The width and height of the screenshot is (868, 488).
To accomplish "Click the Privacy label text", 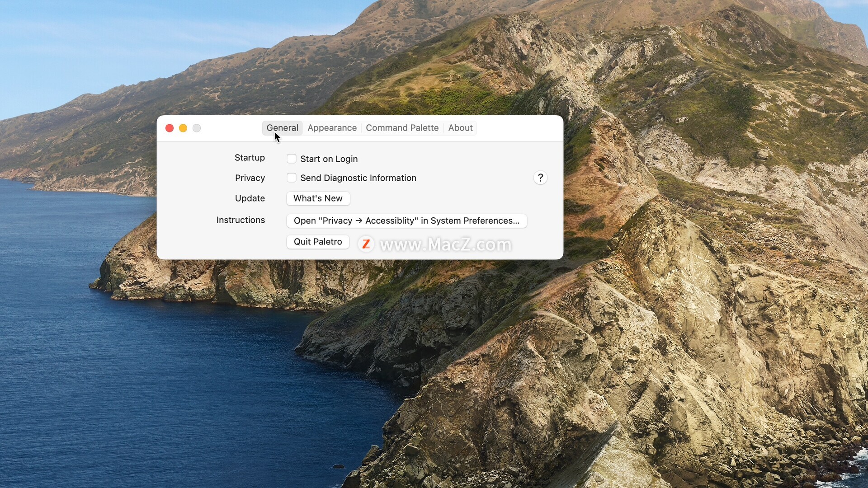I will click(250, 178).
